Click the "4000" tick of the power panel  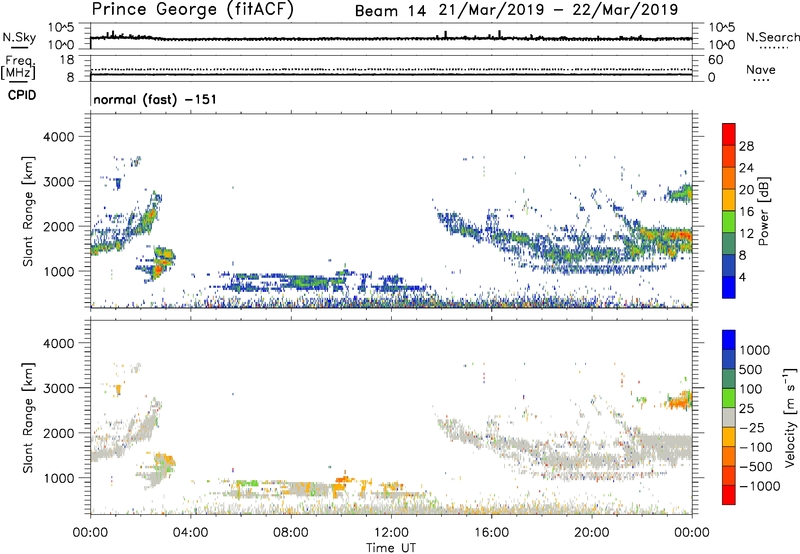click(x=59, y=137)
